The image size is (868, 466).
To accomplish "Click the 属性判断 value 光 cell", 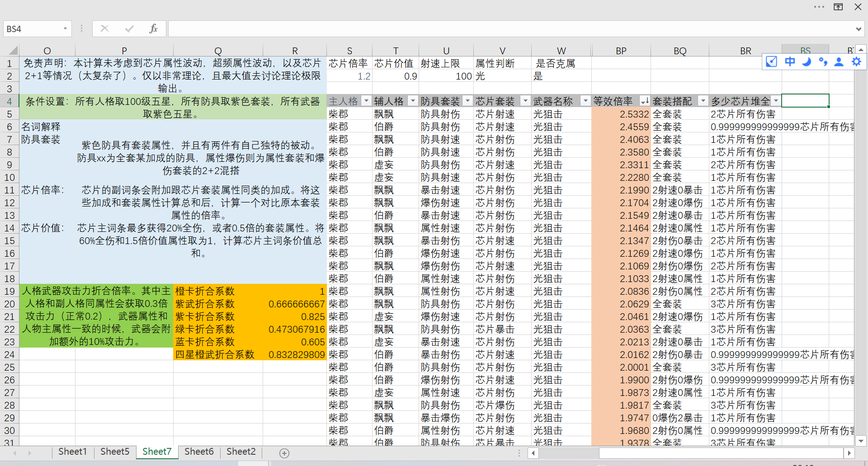I will pyautogui.click(x=502, y=76).
